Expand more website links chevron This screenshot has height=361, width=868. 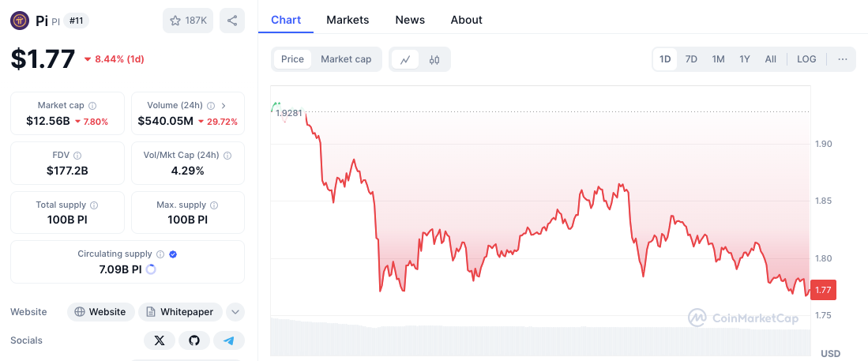[235, 312]
